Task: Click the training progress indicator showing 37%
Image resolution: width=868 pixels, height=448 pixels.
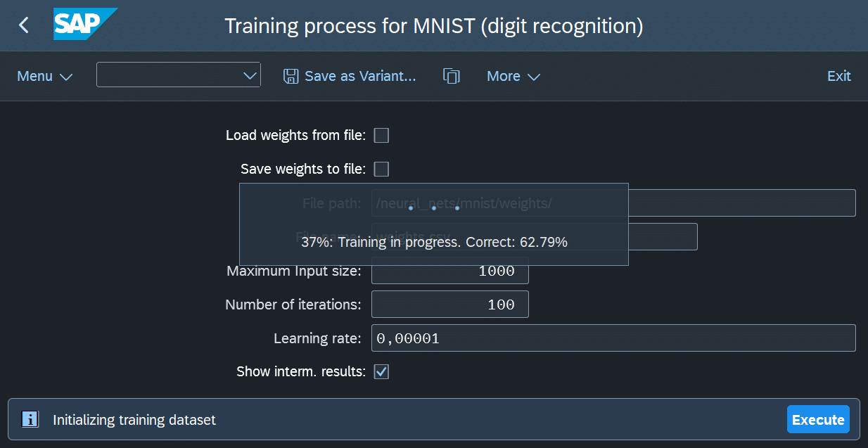Action: [x=433, y=242]
